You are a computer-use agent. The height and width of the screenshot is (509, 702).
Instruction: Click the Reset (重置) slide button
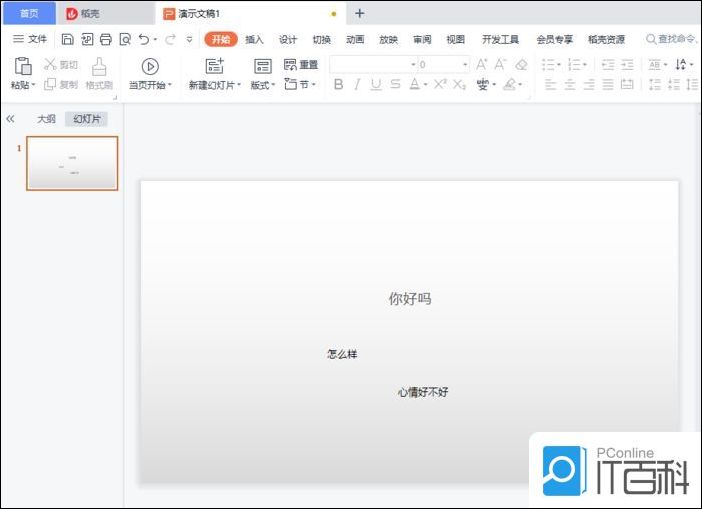click(301, 64)
